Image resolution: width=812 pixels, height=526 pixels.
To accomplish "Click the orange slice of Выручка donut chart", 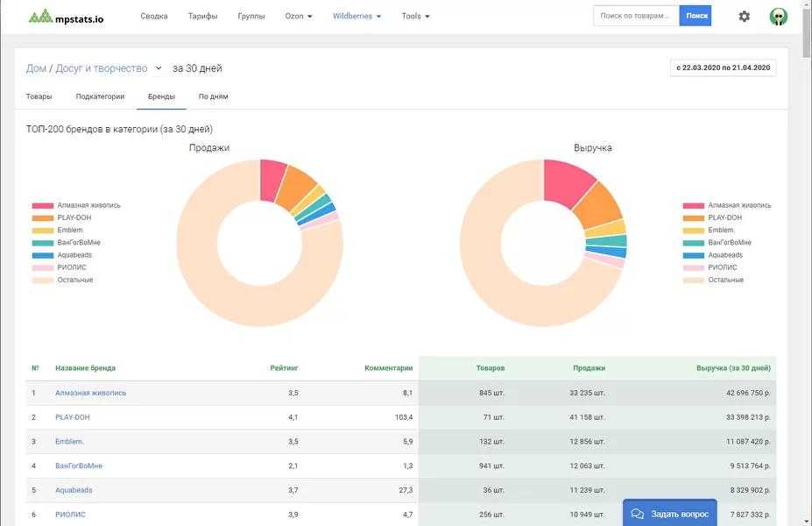I will coord(599,206).
